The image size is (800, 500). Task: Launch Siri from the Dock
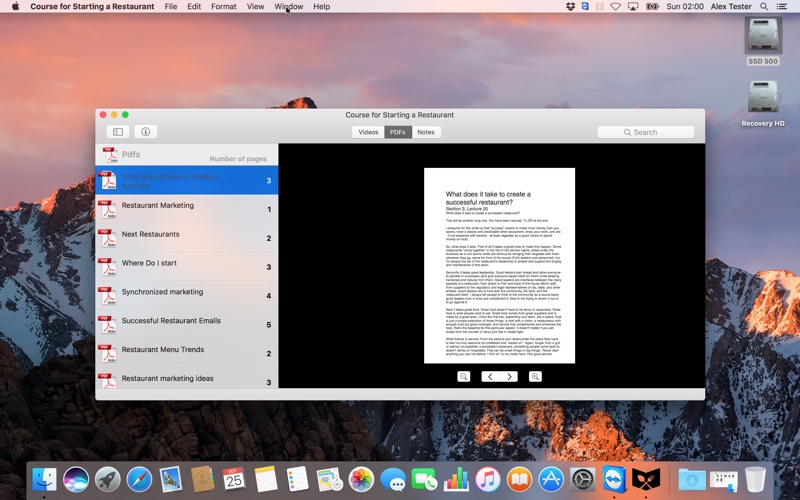point(76,480)
